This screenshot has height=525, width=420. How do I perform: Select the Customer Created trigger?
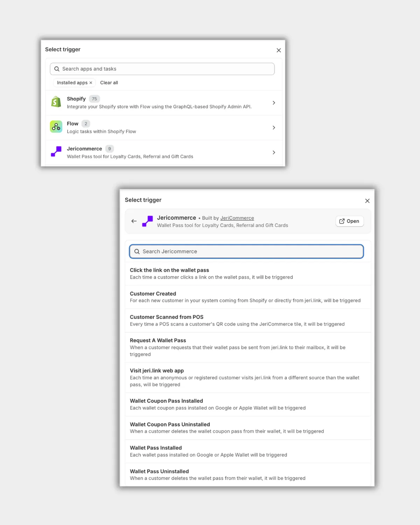click(x=153, y=294)
